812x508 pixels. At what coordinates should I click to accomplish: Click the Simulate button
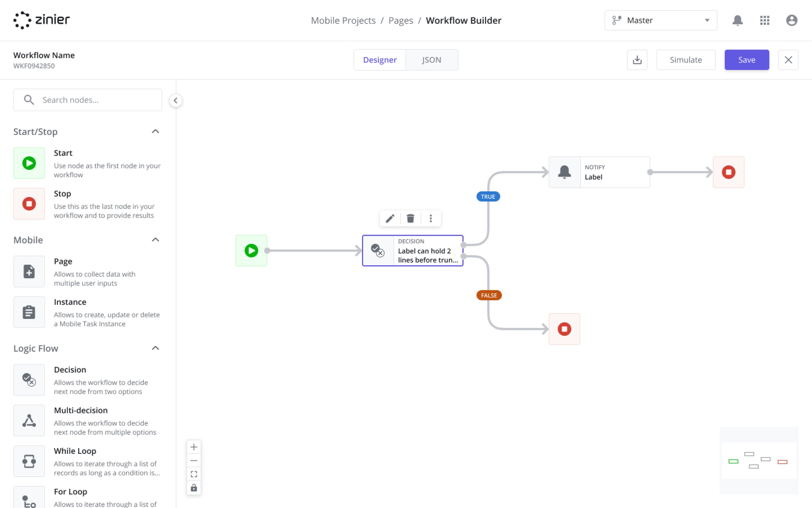click(686, 59)
